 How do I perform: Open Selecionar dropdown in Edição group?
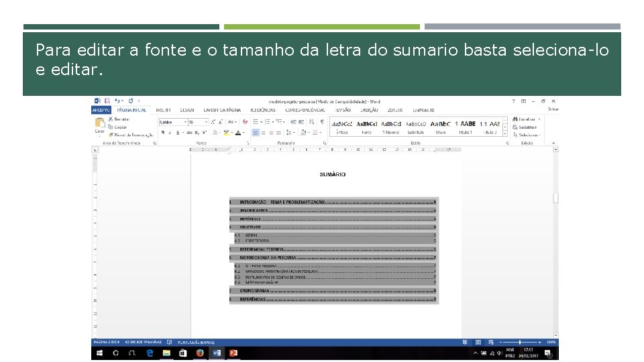[527, 135]
